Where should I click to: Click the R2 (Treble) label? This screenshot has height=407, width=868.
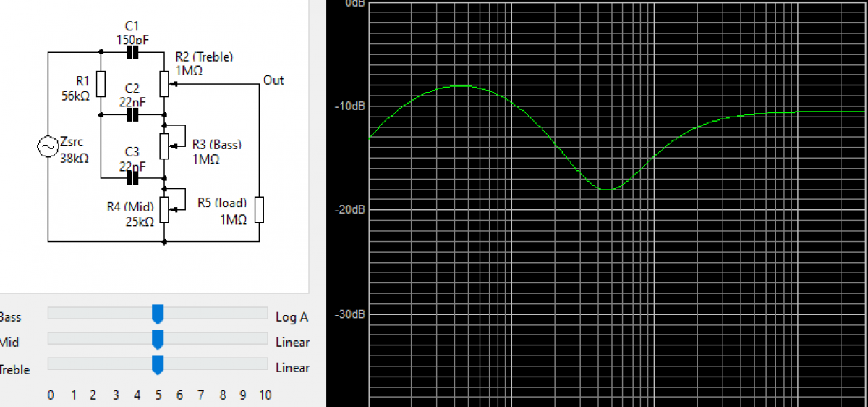(x=204, y=57)
